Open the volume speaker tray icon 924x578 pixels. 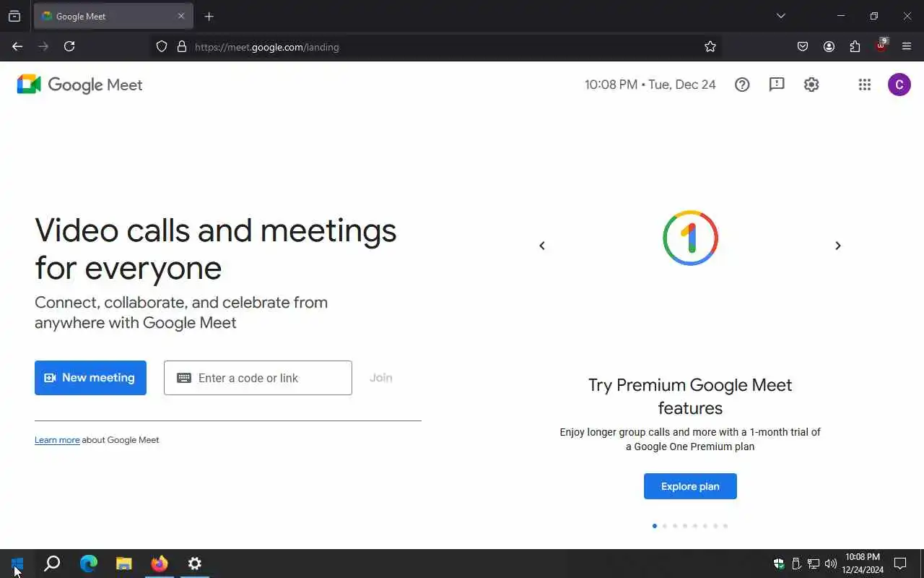[831, 564]
